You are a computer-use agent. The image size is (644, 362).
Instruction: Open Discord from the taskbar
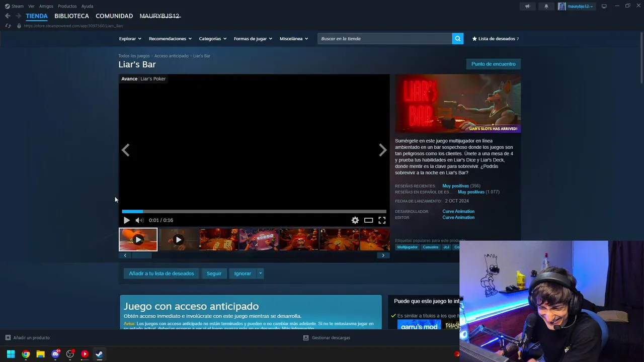[x=55, y=354]
